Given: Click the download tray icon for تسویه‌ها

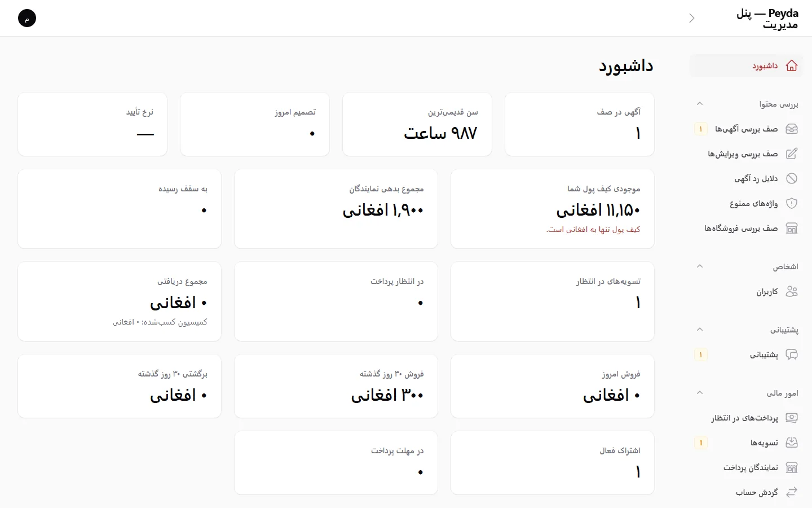Looking at the screenshot, I should click(792, 443).
